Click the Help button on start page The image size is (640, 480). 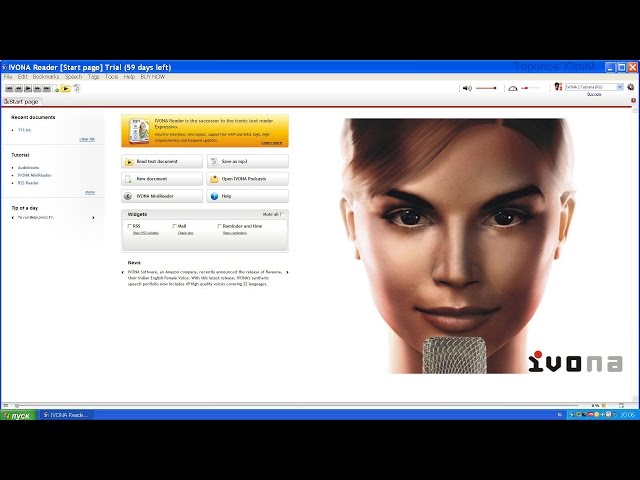(x=247, y=196)
